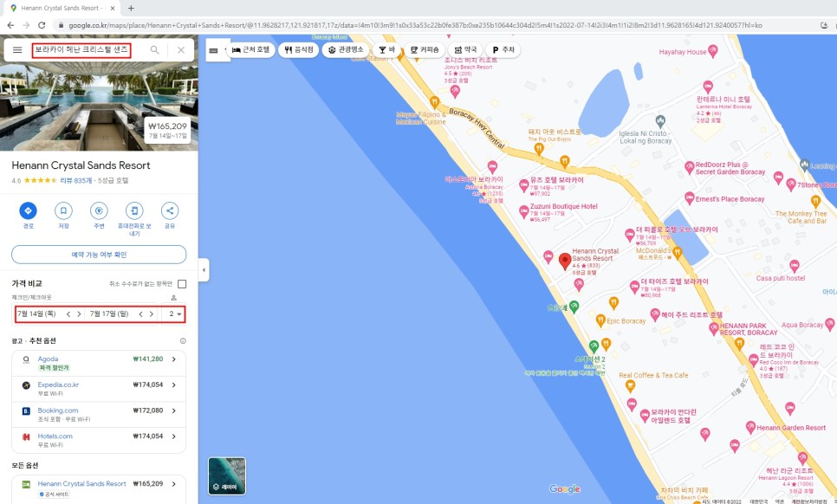This screenshot has height=504, width=837.
Task: Open the 레이어 map layers thumbnail
Action: coord(227,475)
